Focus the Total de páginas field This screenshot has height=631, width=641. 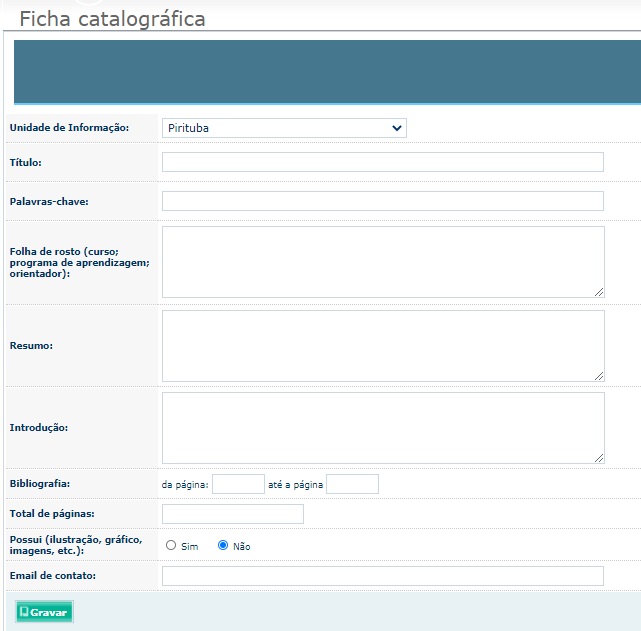click(x=233, y=514)
